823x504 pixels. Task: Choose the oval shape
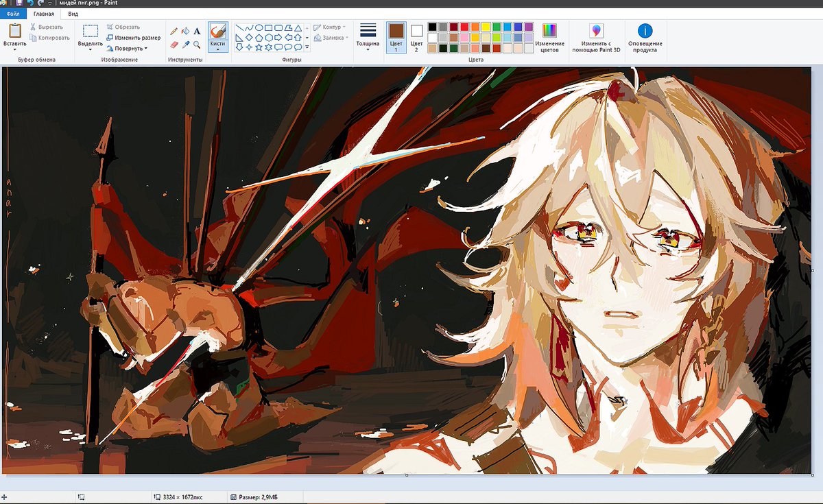(x=259, y=27)
